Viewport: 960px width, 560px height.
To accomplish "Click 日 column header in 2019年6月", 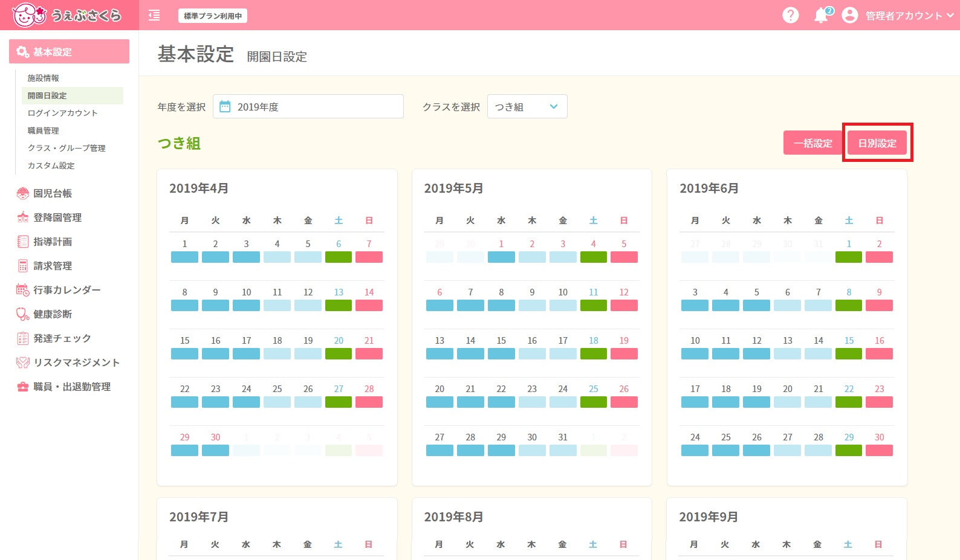I will tap(880, 220).
